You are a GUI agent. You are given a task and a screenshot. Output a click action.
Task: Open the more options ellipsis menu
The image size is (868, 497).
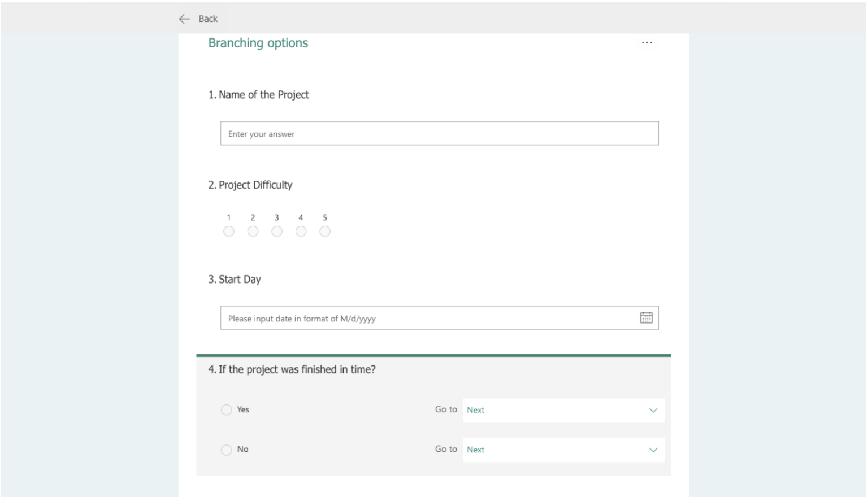point(646,42)
